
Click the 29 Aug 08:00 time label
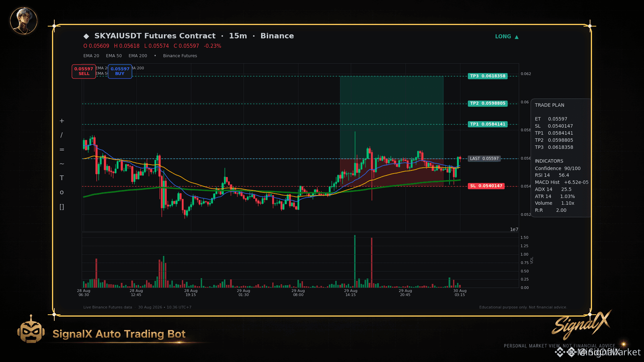[x=298, y=293]
